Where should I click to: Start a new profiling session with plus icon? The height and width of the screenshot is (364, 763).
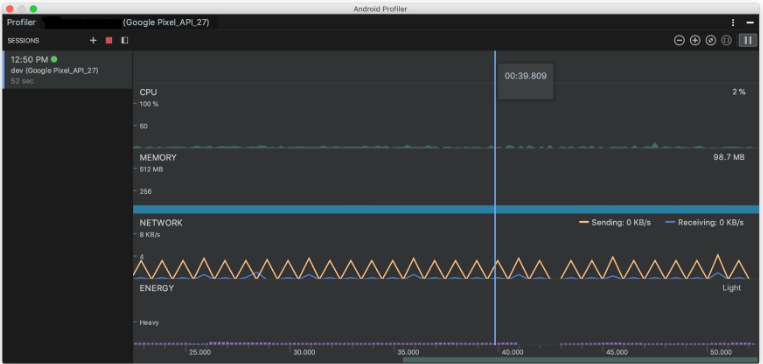click(x=93, y=40)
